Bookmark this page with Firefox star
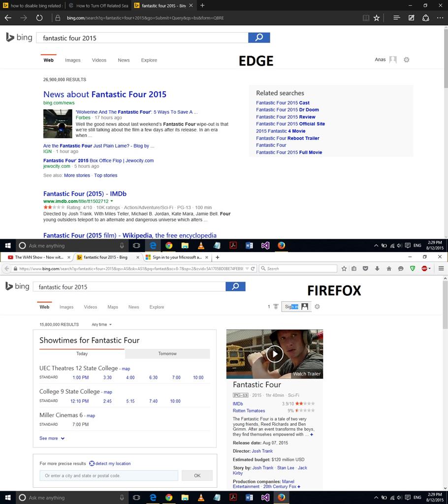The image size is (448, 504). pyautogui.click(x=344, y=268)
